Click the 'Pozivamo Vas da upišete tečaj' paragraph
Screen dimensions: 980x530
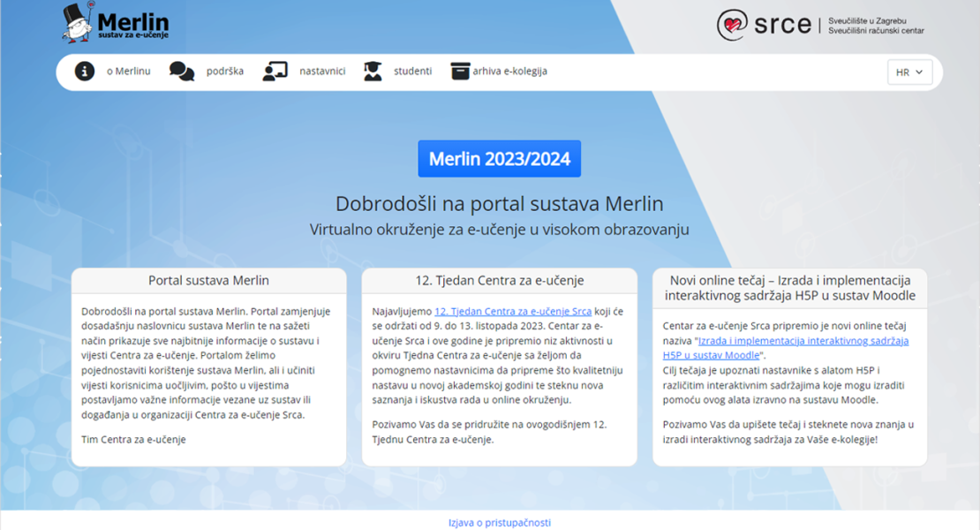click(x=788, y=432)
